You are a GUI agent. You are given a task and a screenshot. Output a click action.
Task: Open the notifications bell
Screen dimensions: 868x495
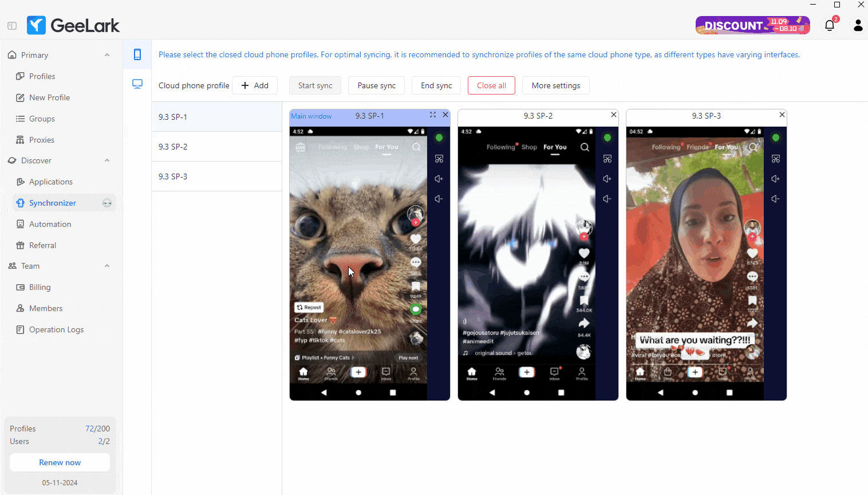pos(830,25)
